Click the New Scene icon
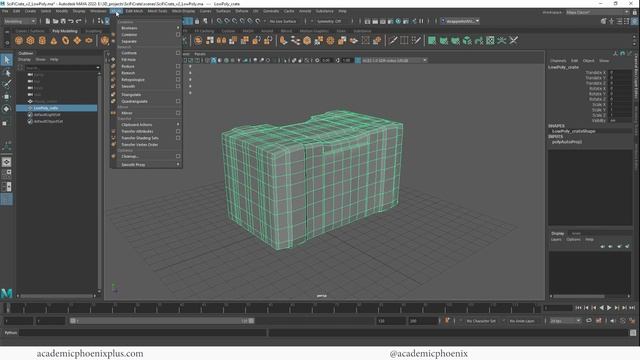The width and height of the screenshot is (640, 360). 48,21
